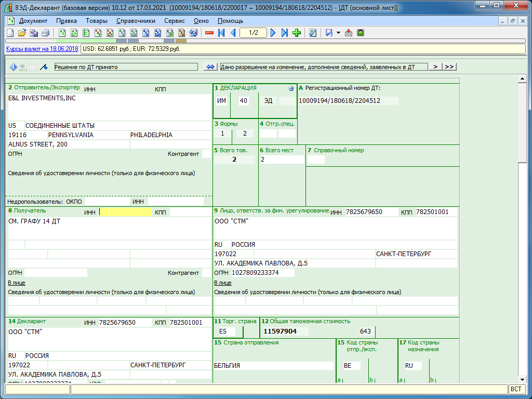Click the blue double-arrow status icon
Image resolution: width=532 pixels, height=399 pixels.
tap(210, 67)
